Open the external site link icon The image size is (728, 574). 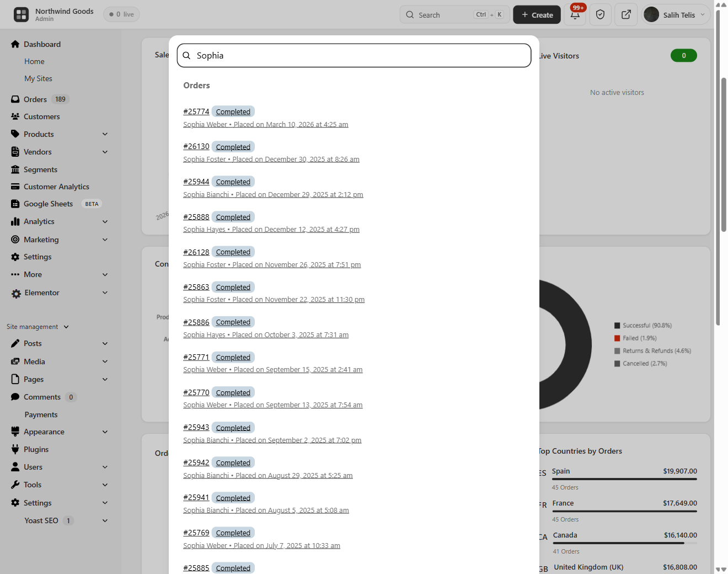626,15
